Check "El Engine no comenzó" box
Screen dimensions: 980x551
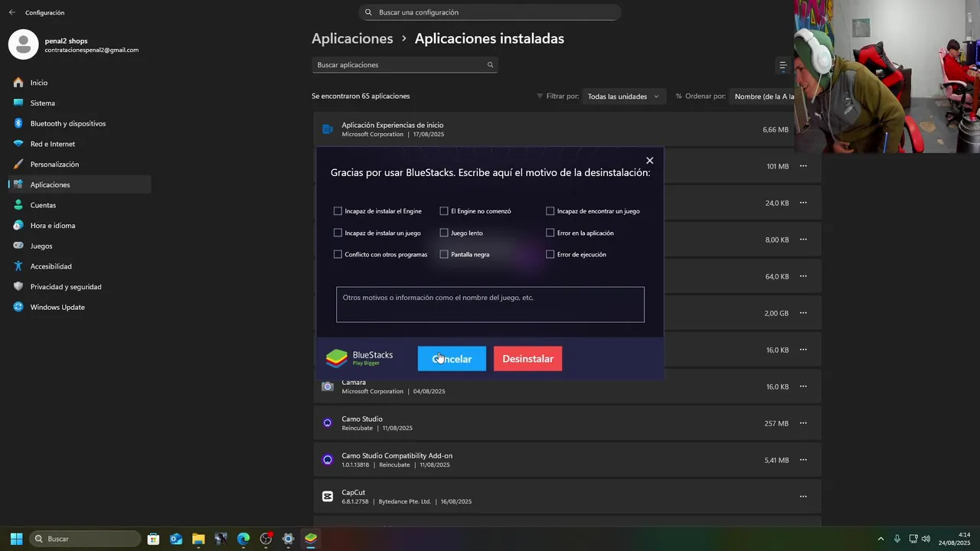click(x=444, y=211)
